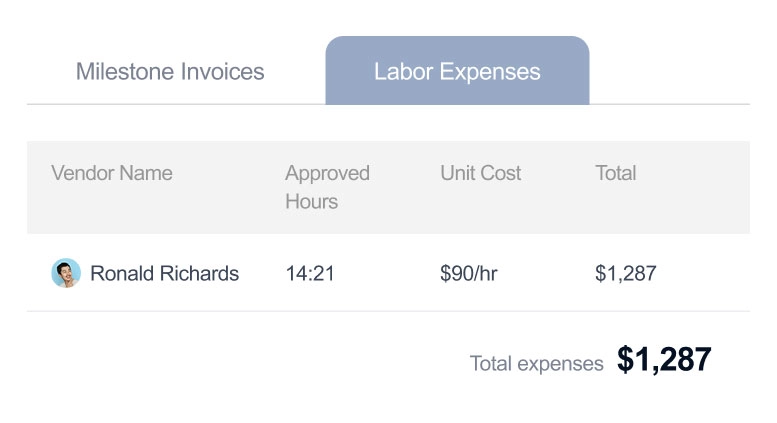The height and width of the screenshot is (423, 777).
Task: Click the $1,287 total in Ronald's row
Action: click(x=625, y=273)
